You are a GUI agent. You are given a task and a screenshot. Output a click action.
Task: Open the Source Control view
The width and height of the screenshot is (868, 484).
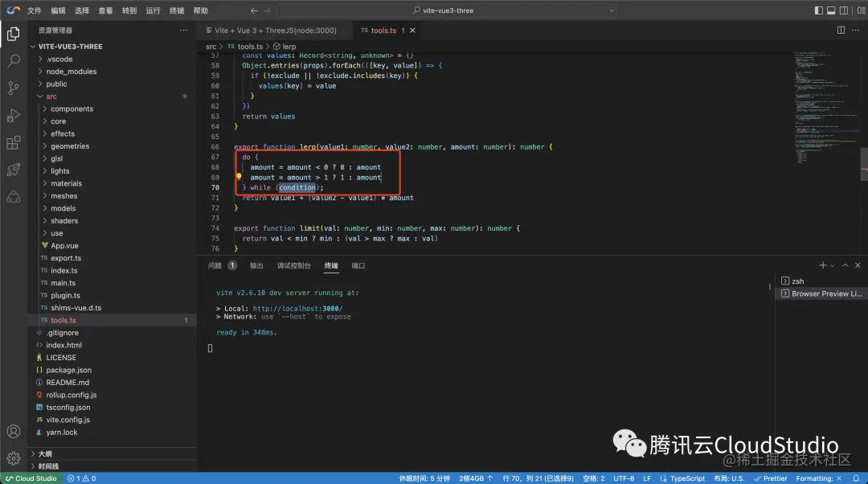tap(14, 88)
